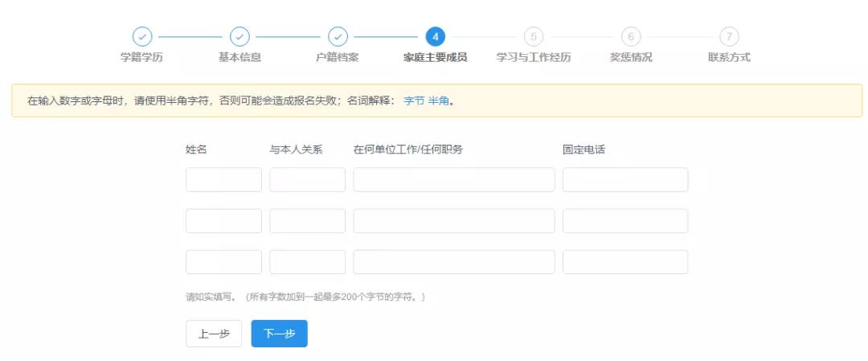Image resolution: width=868 pixels, height=361 pixels.
Task: Click the third row 与本人关系 input
Action: [x=307, y=262]
